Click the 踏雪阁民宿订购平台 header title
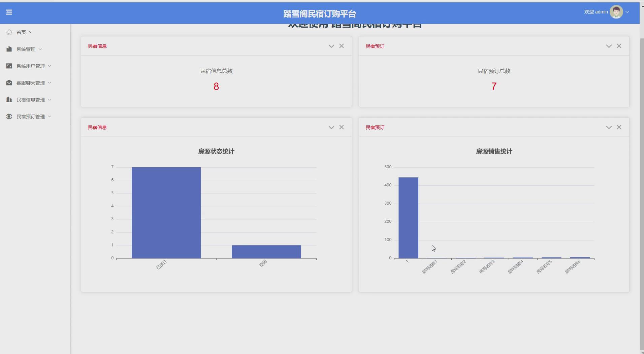Viewport: 644px width, 354px height. pos(320,14)
